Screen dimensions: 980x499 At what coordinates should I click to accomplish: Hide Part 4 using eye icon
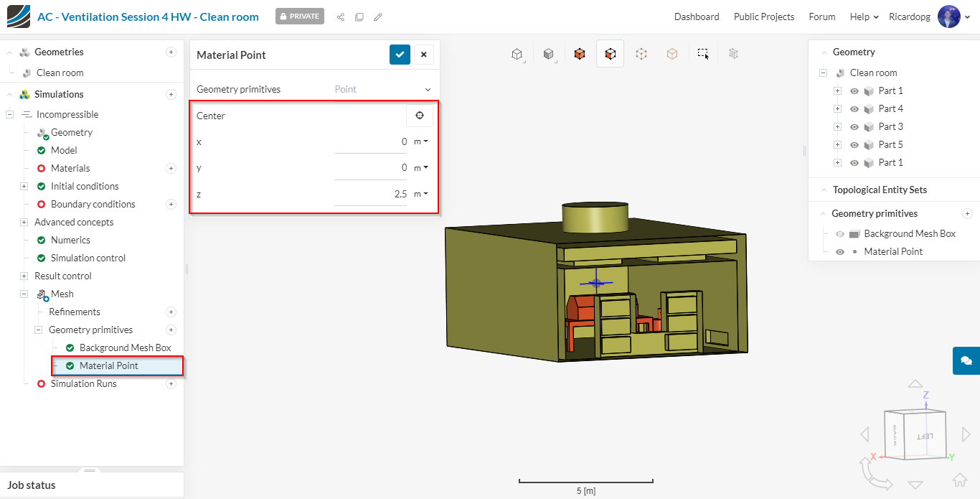pos(854,108)
